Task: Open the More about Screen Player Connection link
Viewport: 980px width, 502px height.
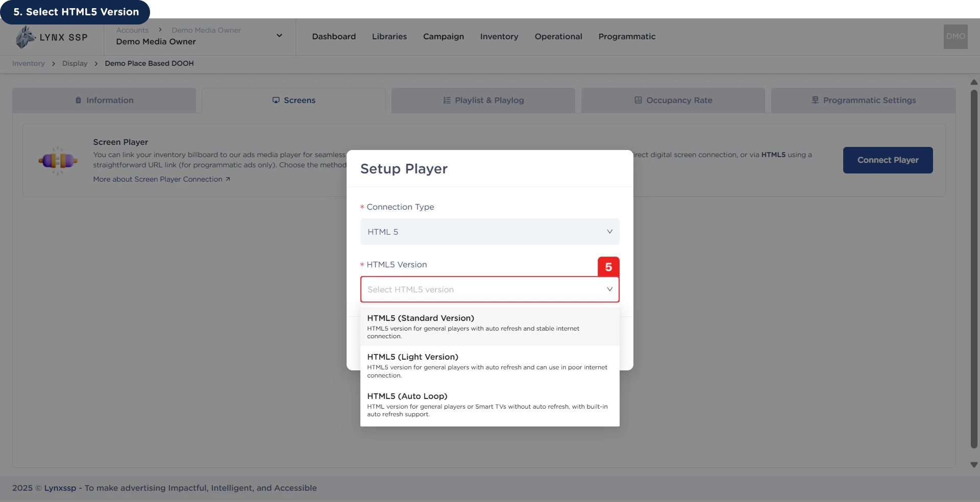Action: (x=157, y=179)
